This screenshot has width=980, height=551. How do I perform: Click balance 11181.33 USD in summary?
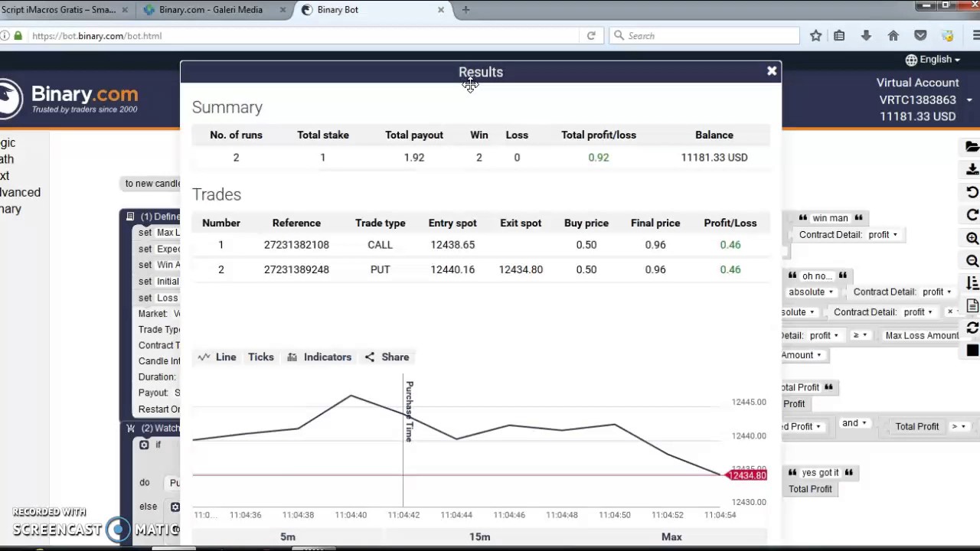[714, 158]
